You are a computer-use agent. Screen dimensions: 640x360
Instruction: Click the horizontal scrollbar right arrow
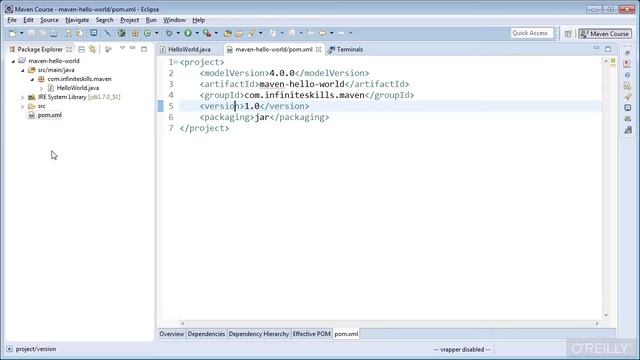click(597, 324)
